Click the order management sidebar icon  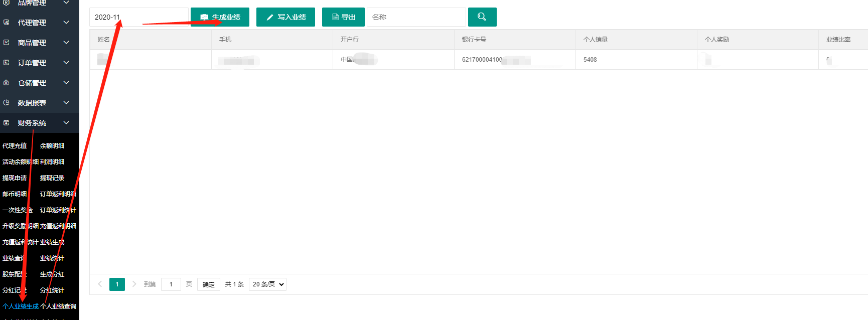pos(7,63)
